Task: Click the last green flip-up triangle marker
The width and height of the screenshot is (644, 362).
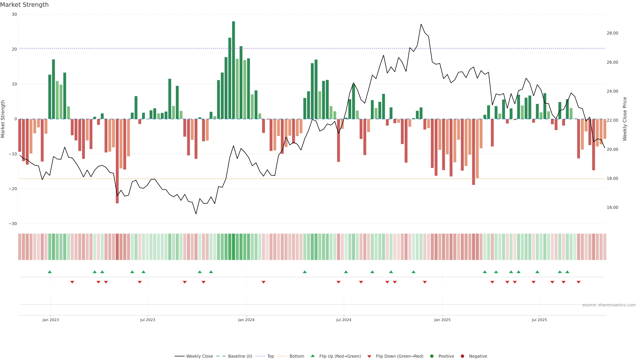Action: 567,272
